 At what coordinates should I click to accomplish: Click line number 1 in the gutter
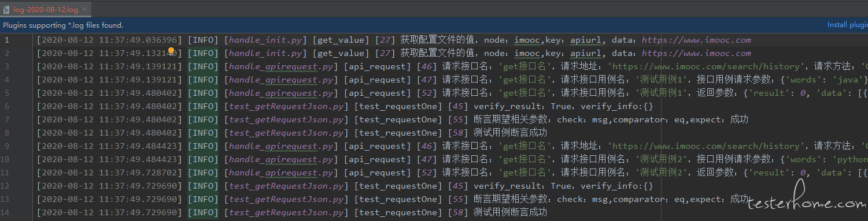coord(6,40)
